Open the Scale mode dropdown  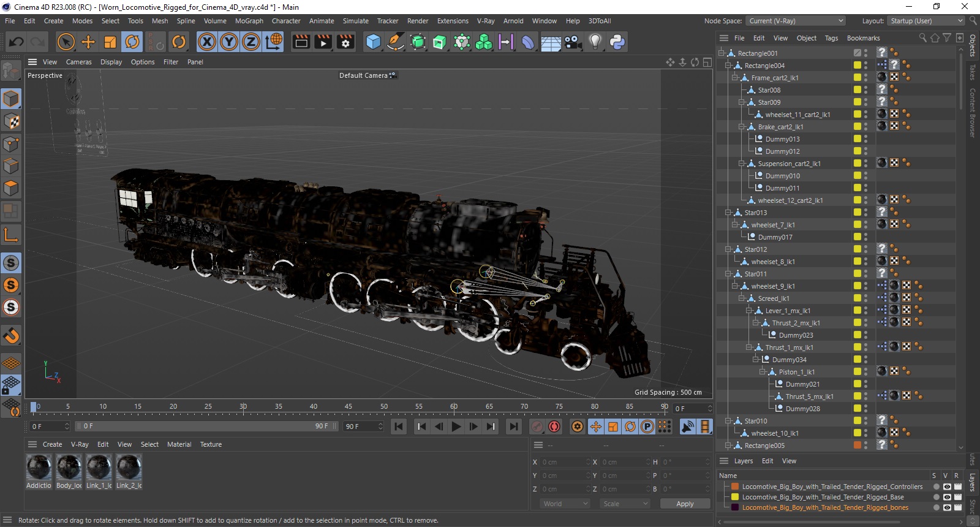pos(625,504)
